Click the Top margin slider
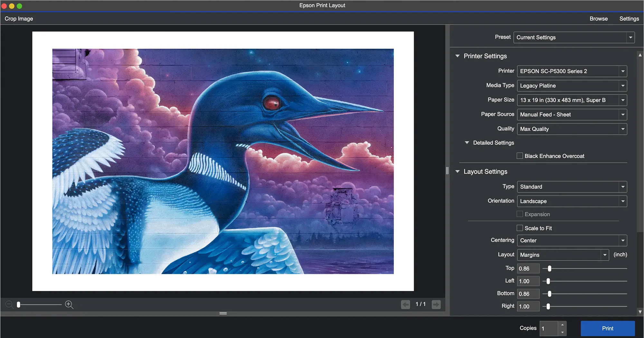Viewport: 644px width, 338px height. pyautogui.click(x=550, y=268)
